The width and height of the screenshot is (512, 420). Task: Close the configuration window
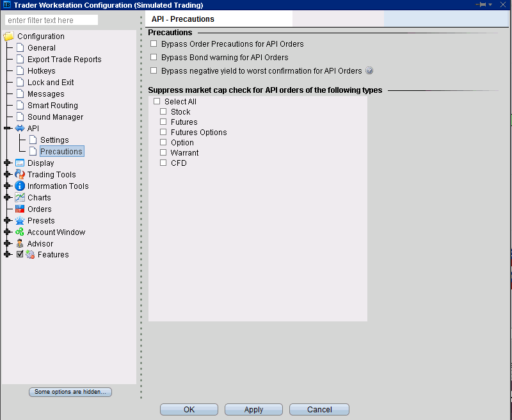pyautogui.click(x=503, y=4)
